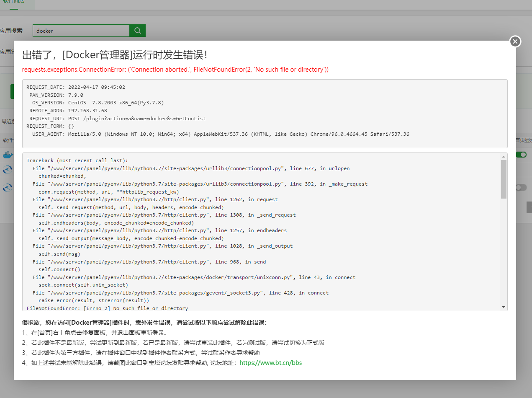The width and height of the screenshot is (532, 398).
Task: Select the Docker whale icon in software list
Action: 8,155
